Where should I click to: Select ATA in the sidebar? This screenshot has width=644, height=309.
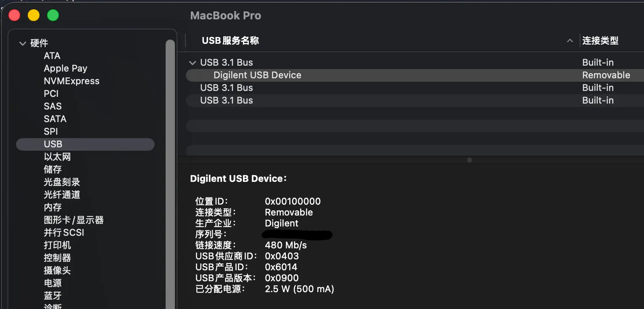(x=52, y=56)
